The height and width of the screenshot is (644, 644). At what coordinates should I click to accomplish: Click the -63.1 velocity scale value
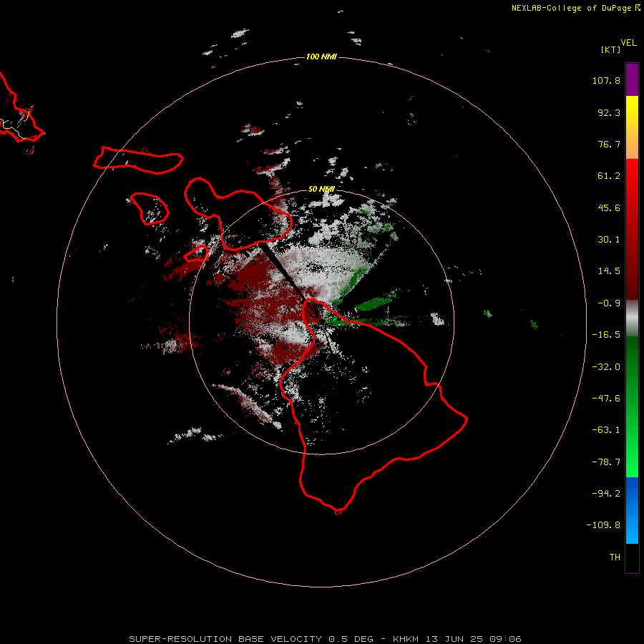tap(606, 430)
